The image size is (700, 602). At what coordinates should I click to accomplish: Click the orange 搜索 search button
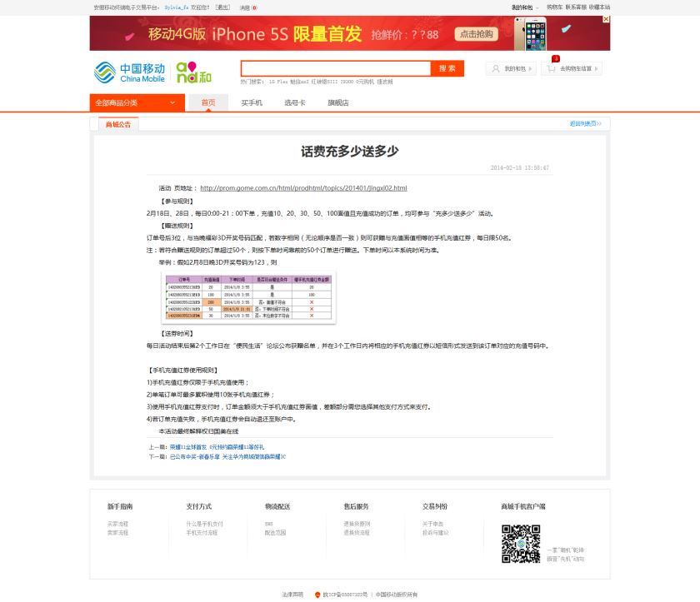point(447,68)
